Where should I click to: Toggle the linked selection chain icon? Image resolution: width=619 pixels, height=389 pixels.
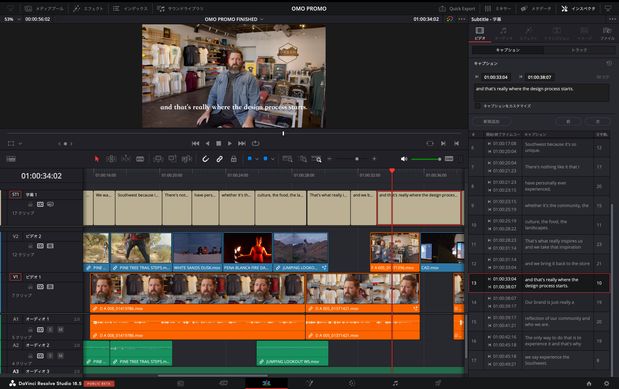(x=219, y=159)
